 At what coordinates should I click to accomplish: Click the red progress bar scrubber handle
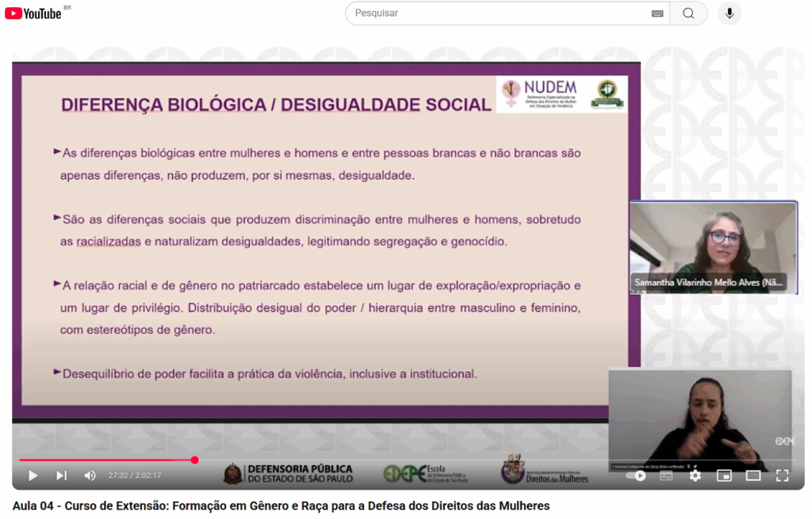coord(194,460)
